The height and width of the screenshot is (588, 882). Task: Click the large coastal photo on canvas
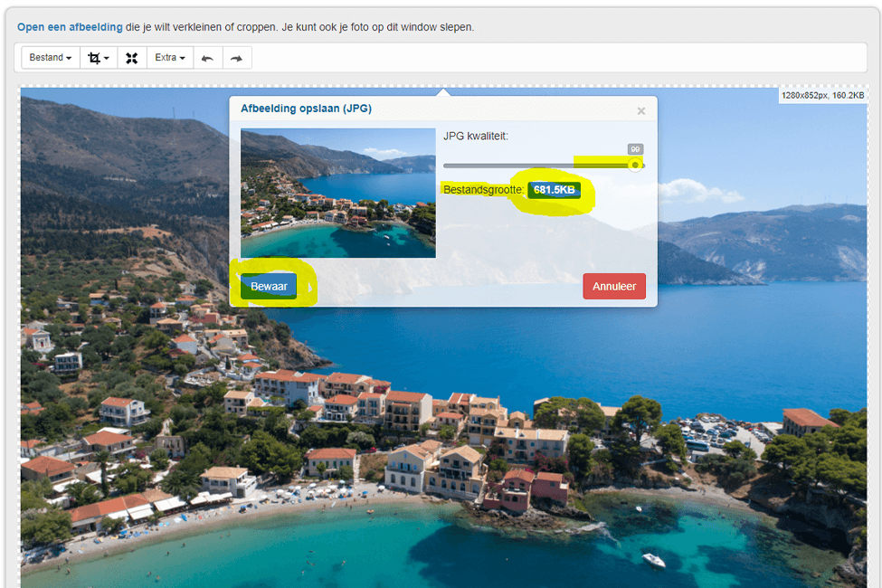click(444, 444)
